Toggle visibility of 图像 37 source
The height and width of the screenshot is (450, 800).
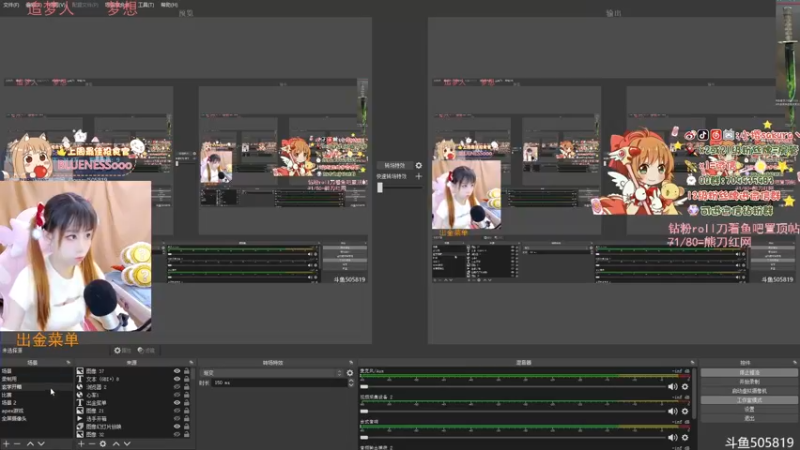coord(177,371)
